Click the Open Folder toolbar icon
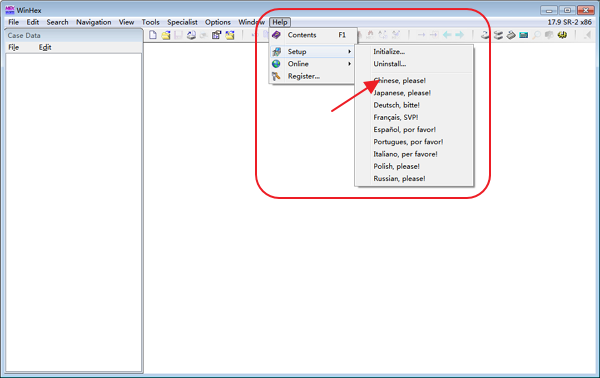600x378 pixels. coord(230,35)
